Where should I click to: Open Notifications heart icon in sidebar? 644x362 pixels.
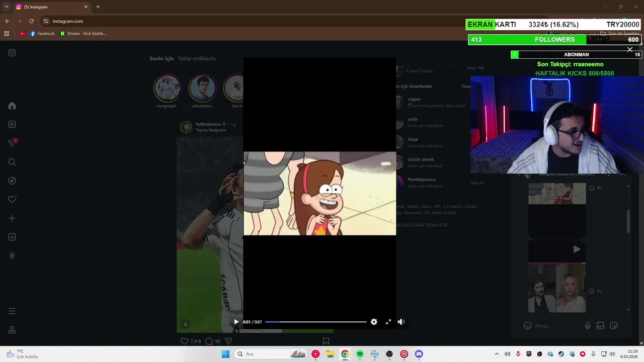click(x=12, y=200)
